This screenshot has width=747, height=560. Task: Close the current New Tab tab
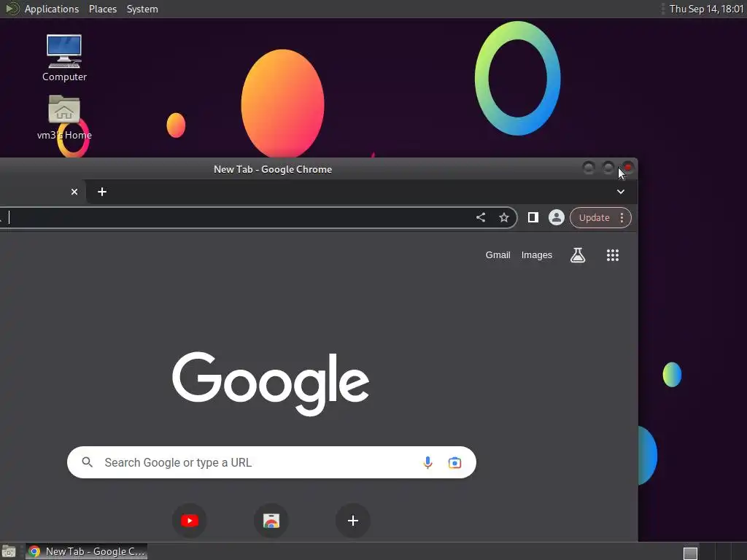tap(74, 192)
